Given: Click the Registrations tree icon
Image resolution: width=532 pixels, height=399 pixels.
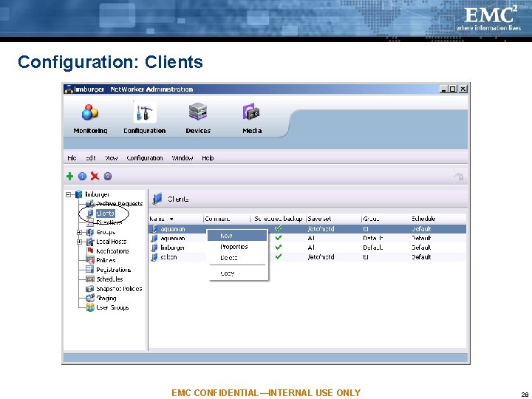Looking at the screenshot, I should (90, 270).
